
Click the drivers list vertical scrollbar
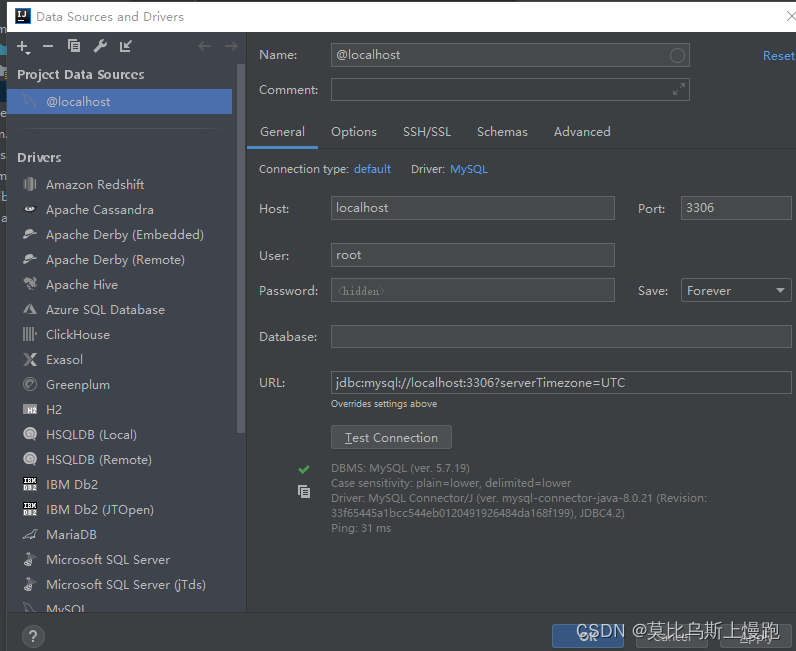pos(241,249)
